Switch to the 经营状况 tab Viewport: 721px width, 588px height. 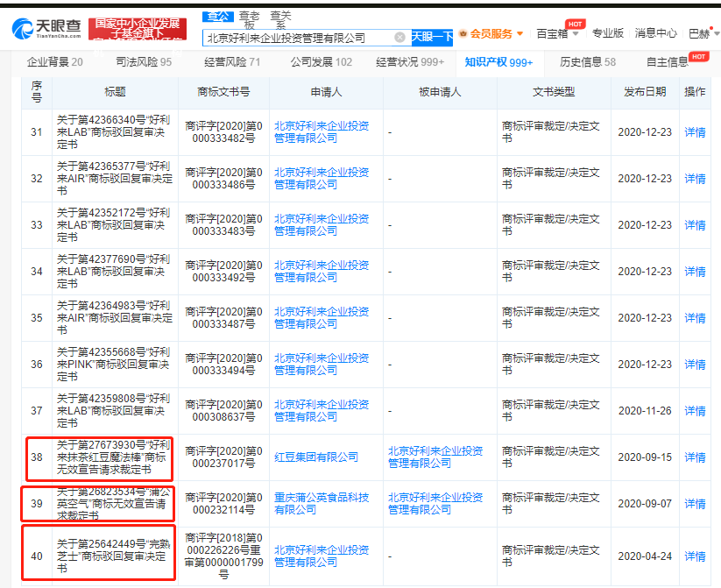(x=410, y=62)
